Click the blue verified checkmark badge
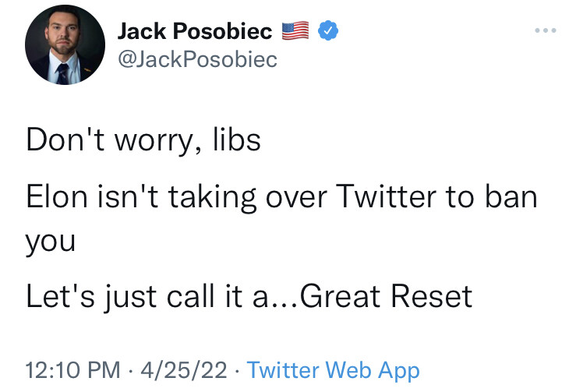The image size is (569, 392). pyautogui.click(x=328, y=30)
